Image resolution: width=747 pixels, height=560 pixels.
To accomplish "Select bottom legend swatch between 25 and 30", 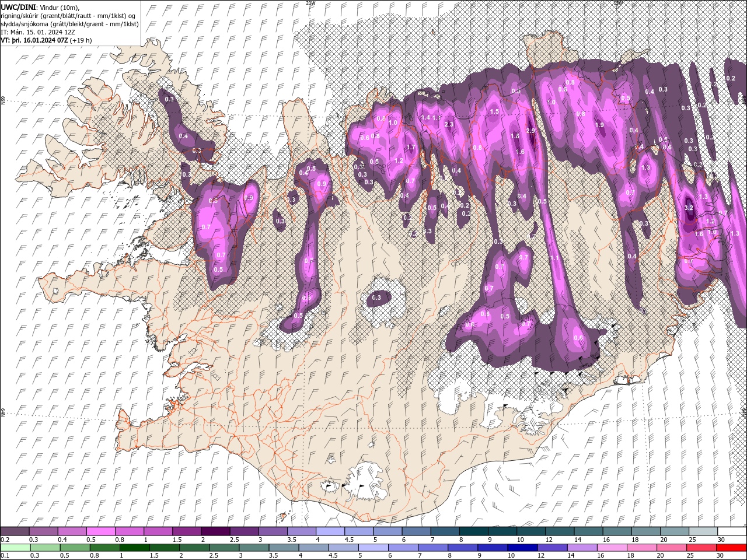I will tap(702, 548).
